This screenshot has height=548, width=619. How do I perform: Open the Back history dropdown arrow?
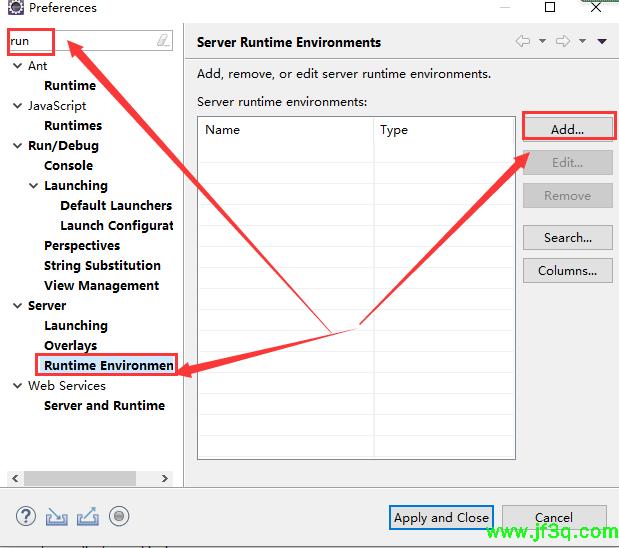pos(542,42)
